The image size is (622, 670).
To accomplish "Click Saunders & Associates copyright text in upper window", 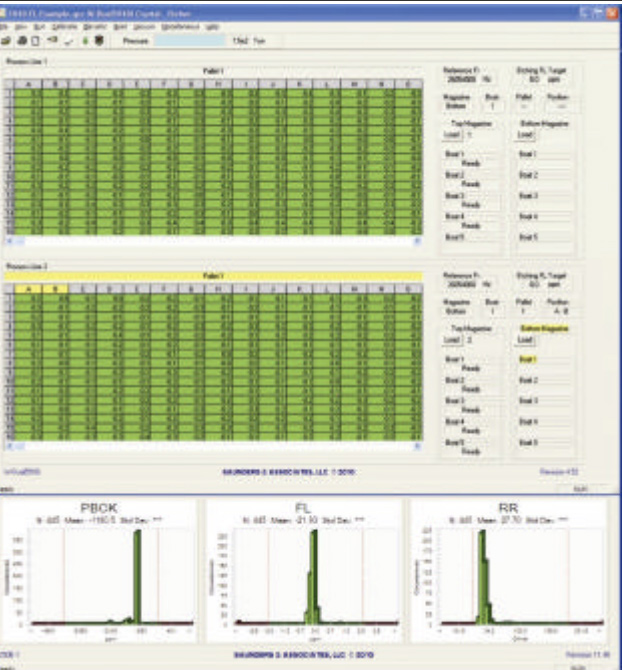I will (x=289, y=472).
